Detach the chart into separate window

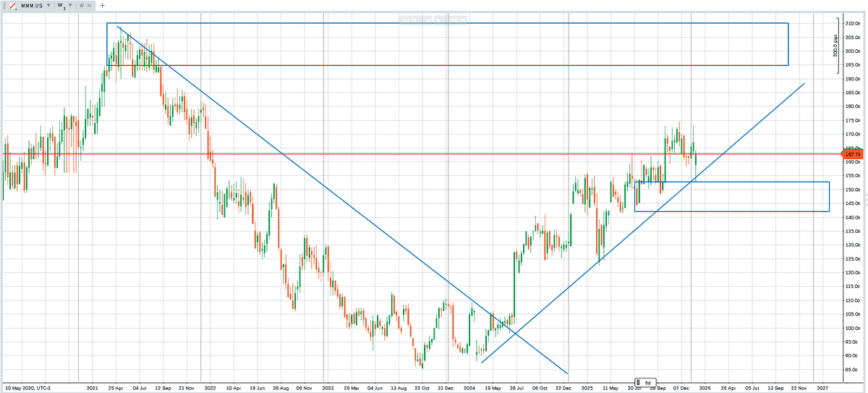pos(82,5)
